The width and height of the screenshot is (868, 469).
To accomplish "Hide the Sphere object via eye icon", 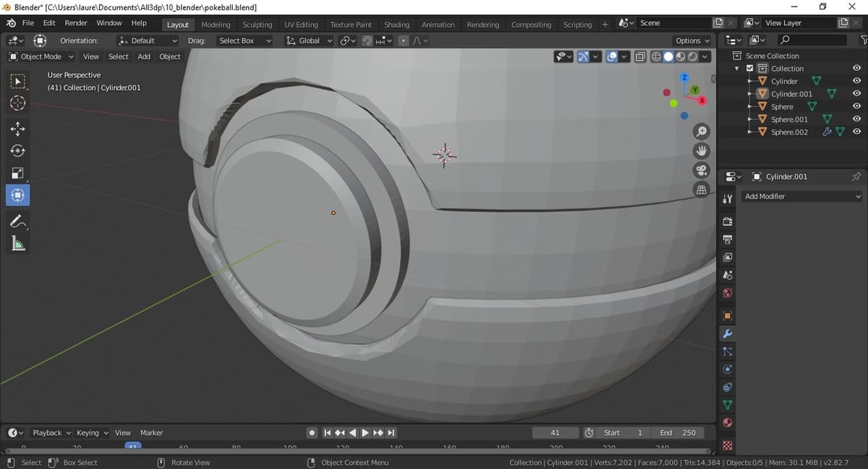I will [x=856, y=106].
